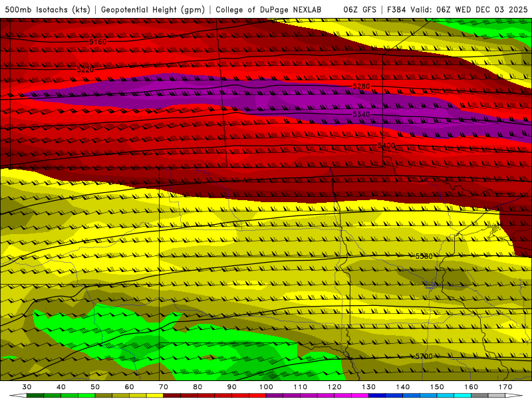532x399 pixels.
Task: Click the 70 label on color scale
Action: click(x=164, y=387)
